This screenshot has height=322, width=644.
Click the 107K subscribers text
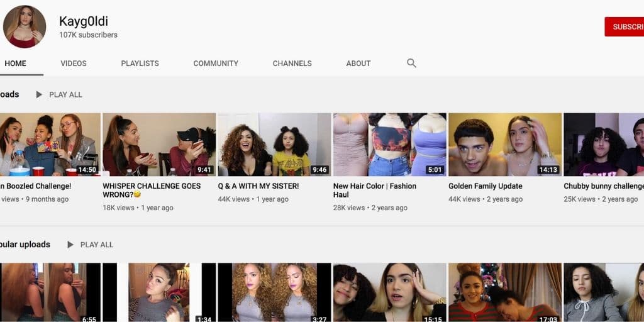pos(88,35)
